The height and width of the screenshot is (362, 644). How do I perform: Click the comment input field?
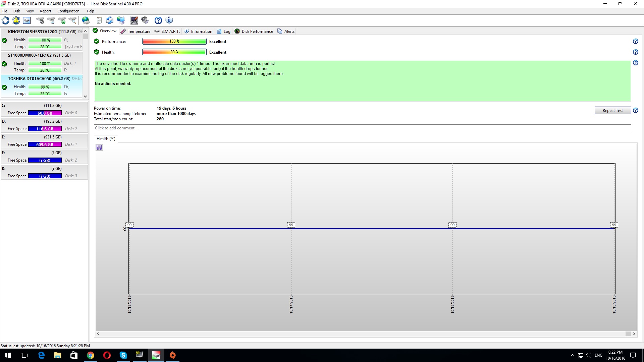[x=362, y=128]
